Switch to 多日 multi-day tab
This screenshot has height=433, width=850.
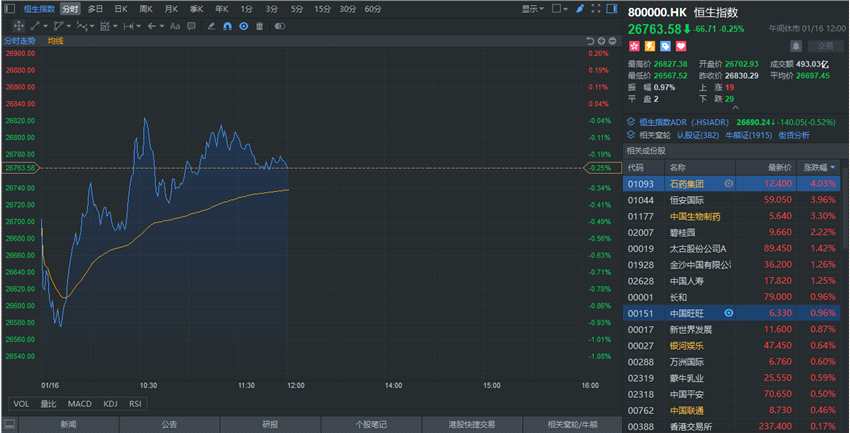point(95,9)
